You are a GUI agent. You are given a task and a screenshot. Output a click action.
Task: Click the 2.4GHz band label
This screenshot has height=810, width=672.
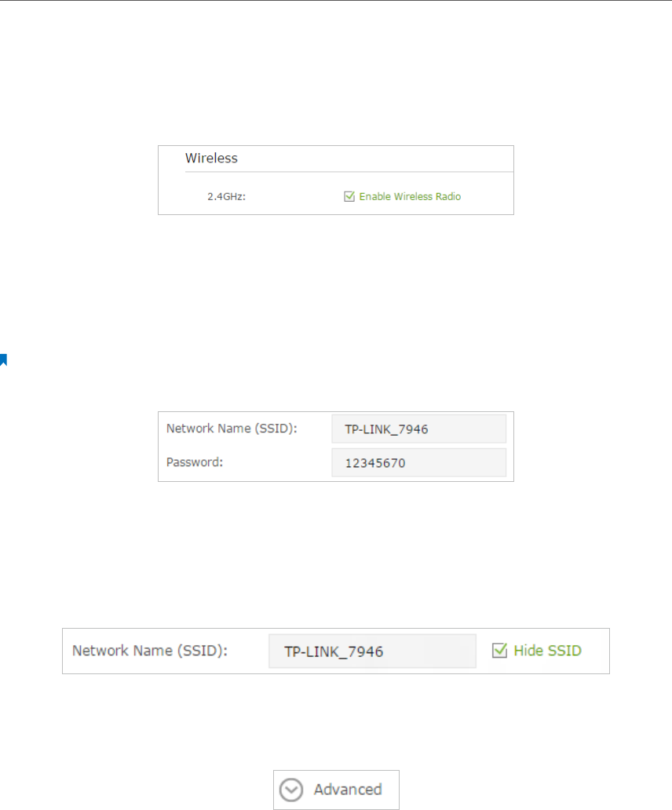click(226, 197)
